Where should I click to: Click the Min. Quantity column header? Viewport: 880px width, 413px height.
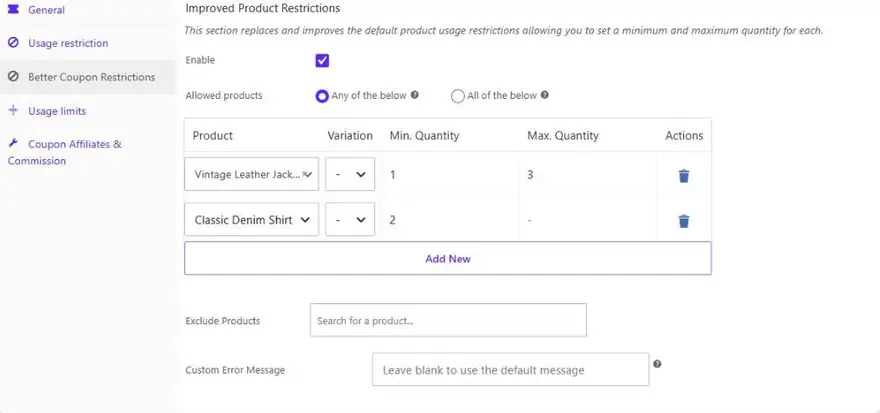pos(424,135)
